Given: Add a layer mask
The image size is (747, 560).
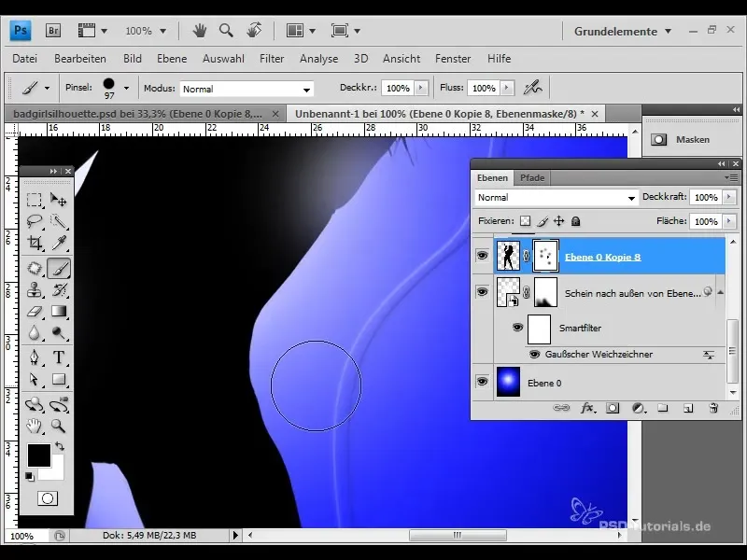Looking at the screenshot, I should pos(613,408).
